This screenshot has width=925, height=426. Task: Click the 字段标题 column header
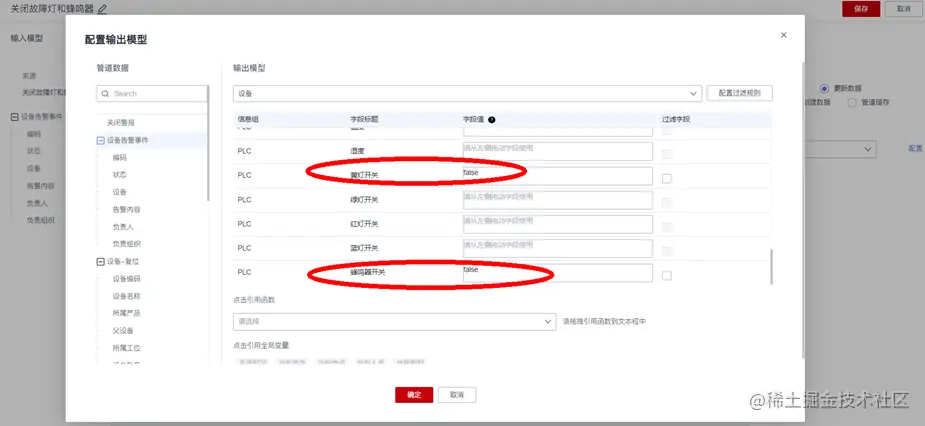click(x=364, y=119)
